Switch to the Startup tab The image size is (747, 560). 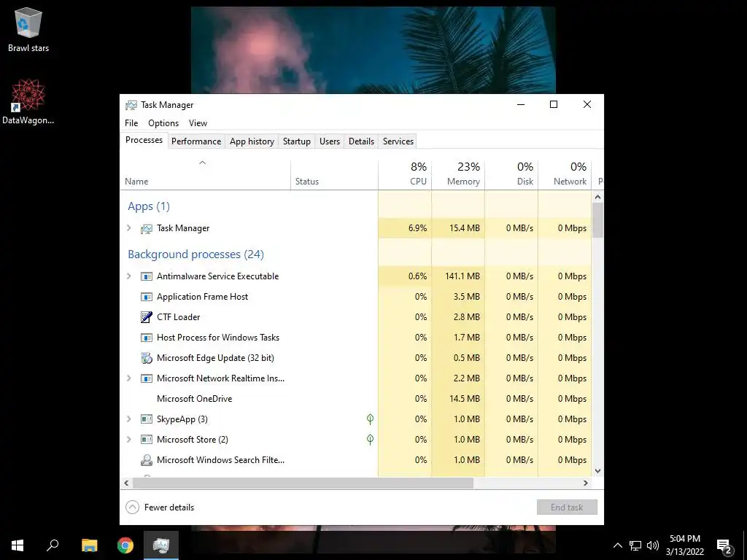(x=297, y=141)
